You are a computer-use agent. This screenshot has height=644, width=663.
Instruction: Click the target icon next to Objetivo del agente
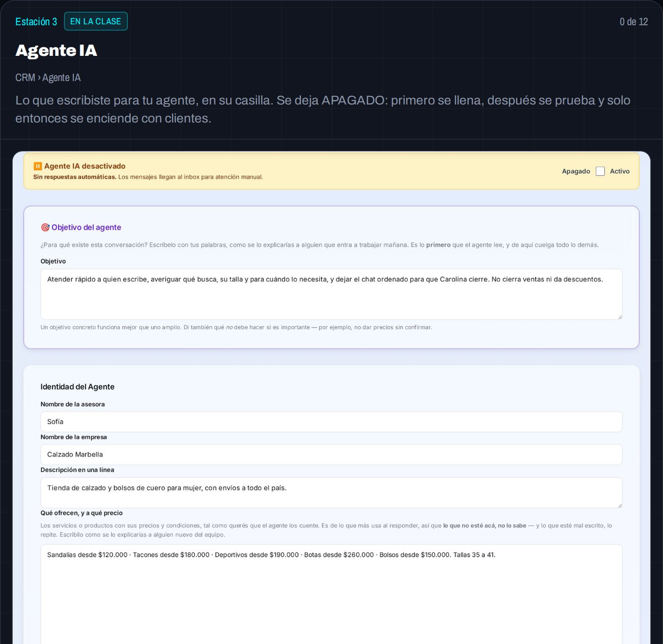[x=45, y=227]
